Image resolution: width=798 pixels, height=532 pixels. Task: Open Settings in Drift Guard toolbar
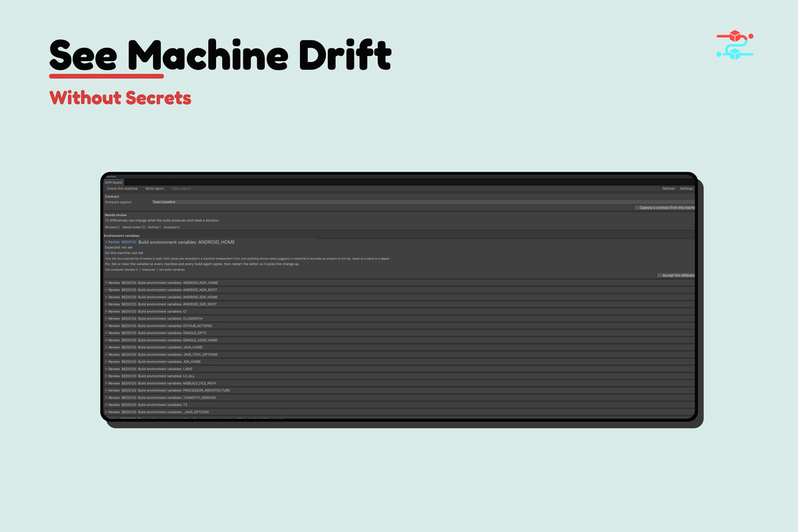(x=686, y=189)
